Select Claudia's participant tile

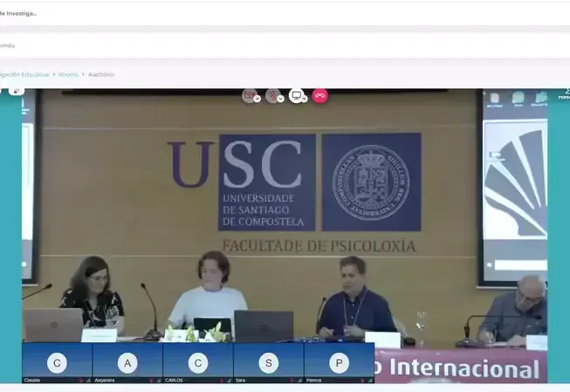pyautogui.click(x=57, y=363)
